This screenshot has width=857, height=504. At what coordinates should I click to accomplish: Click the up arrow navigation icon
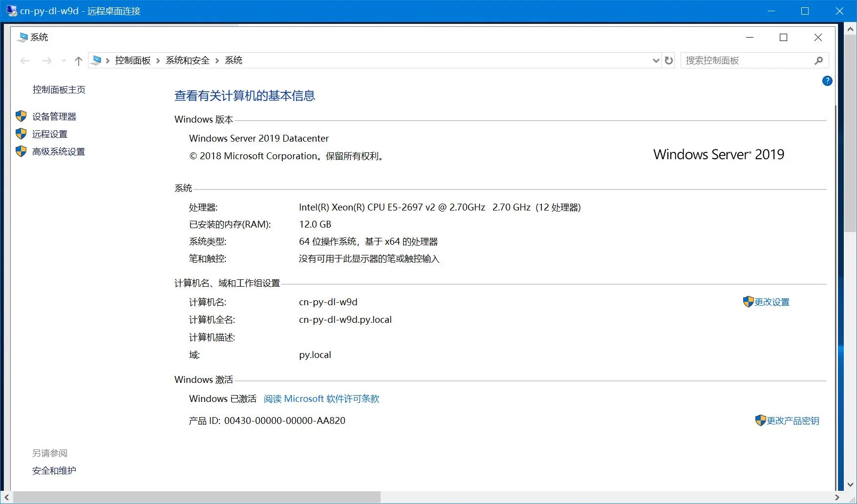pos(78,61)
